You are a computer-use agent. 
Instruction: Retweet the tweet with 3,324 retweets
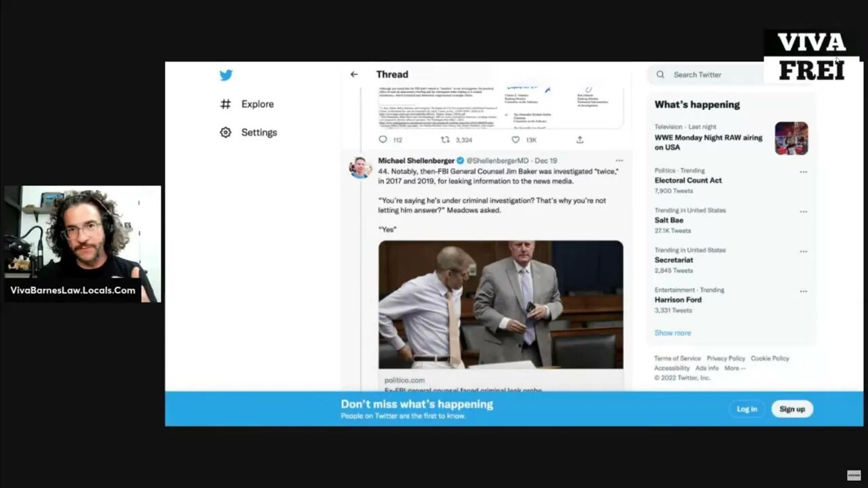tap(446, 140)
